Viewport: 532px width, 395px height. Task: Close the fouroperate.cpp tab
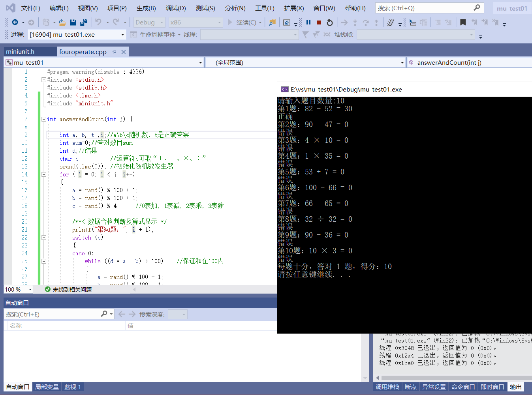click(x=124, y=52)
